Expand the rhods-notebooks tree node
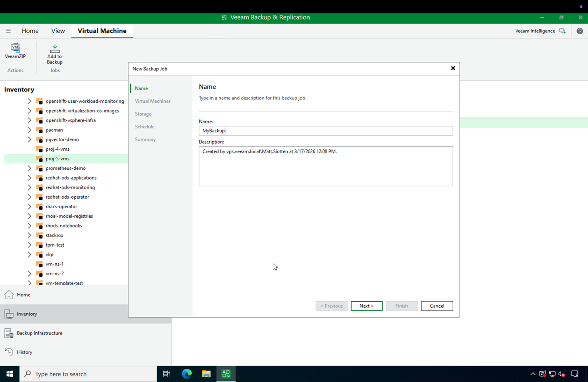Viewport: 588px width, 382px height. [x=29, y=226]
